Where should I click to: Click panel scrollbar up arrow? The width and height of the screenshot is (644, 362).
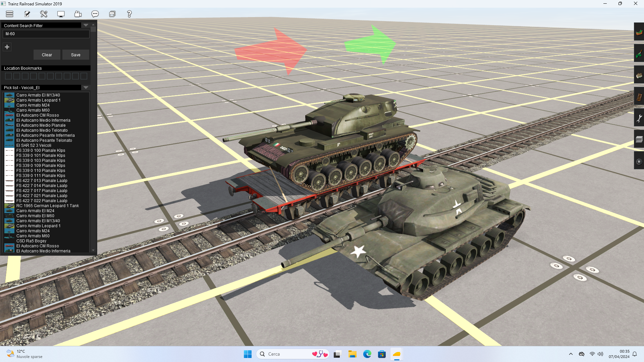(x=93, y=24)
